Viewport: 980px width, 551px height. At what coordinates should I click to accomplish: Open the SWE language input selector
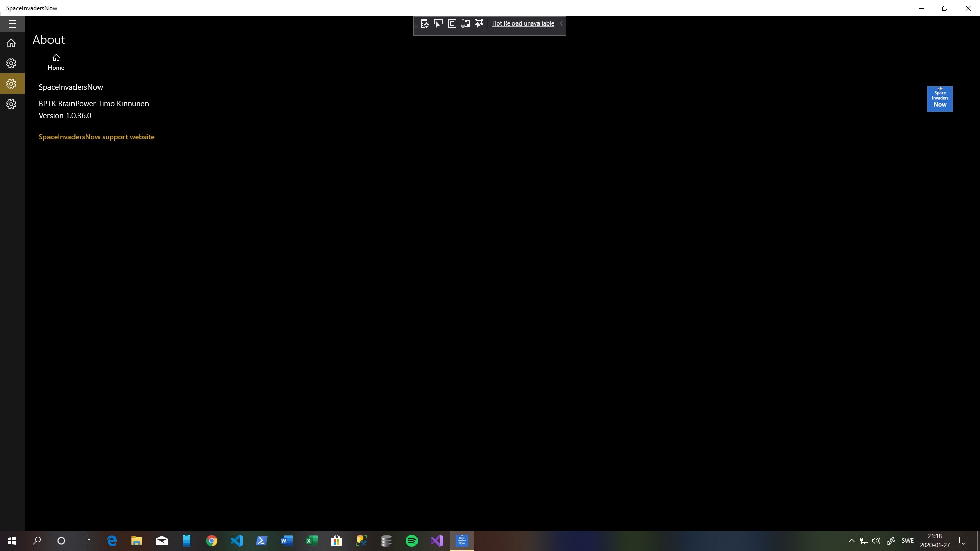908,541
